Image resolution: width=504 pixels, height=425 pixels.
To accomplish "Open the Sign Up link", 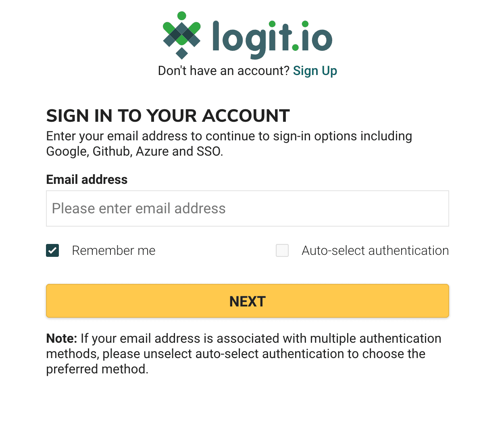I will tap(315, 71).
